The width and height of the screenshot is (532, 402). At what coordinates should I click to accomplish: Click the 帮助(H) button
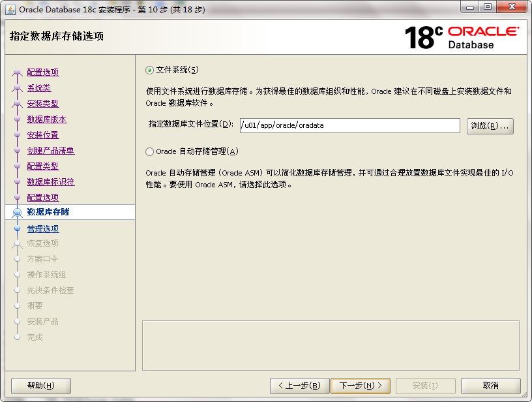[41, 386]
